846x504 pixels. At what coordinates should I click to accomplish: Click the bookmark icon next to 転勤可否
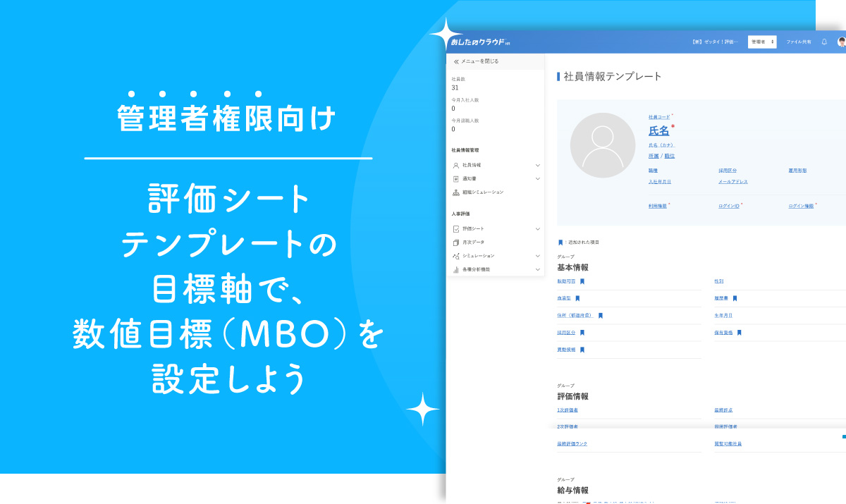(582, 281)
